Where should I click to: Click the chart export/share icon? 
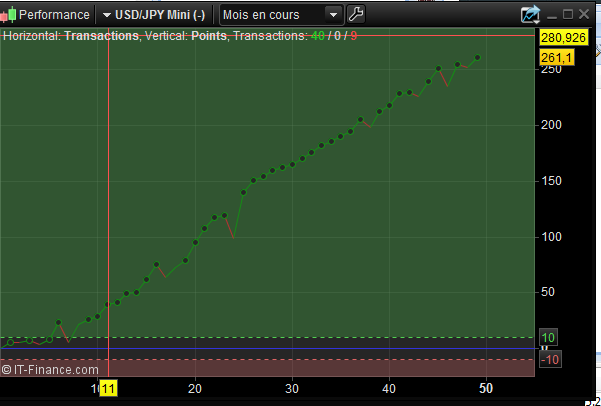tap(530, 15)
